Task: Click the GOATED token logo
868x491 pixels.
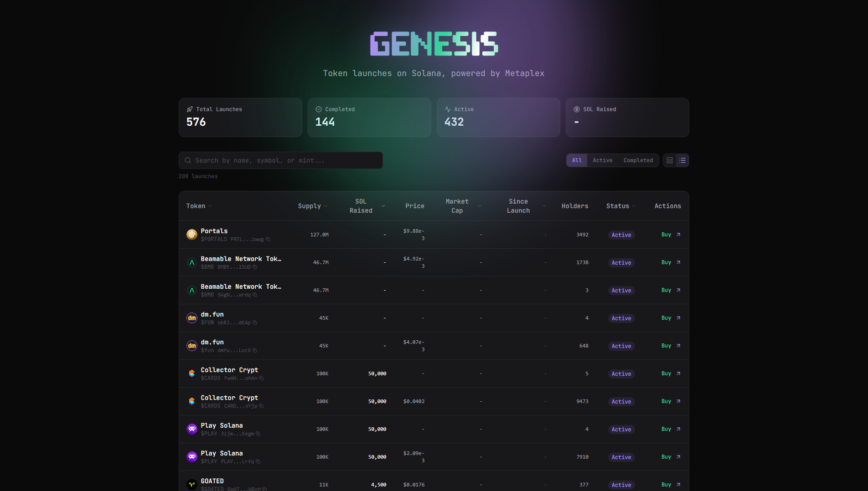Action: coord(192,485)
